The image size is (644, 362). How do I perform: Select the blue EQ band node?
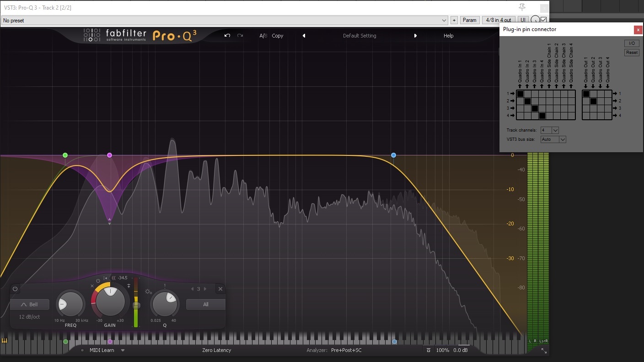pos(393,155)
